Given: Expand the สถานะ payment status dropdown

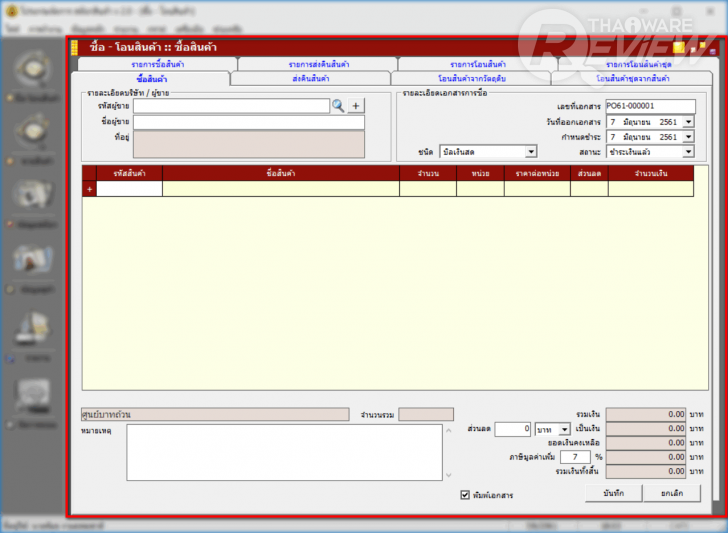Looking at the screenshot, I should point(688,152).
